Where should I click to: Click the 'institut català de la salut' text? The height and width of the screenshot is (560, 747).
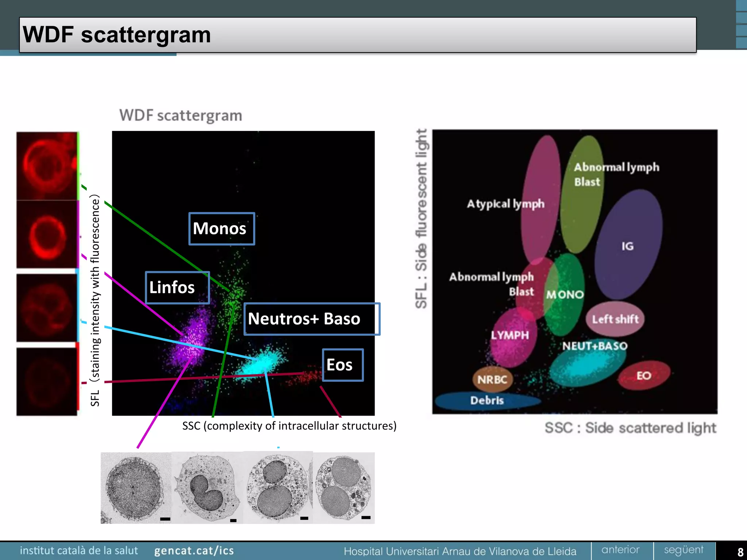point(79,551)
